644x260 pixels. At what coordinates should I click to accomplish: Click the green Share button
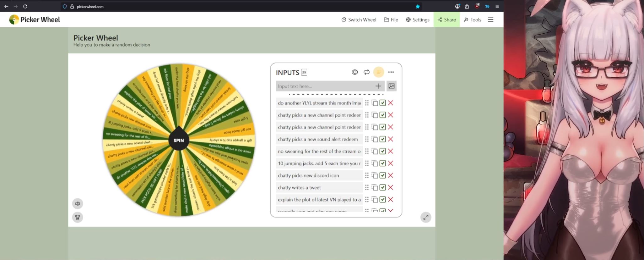[446, 20]
